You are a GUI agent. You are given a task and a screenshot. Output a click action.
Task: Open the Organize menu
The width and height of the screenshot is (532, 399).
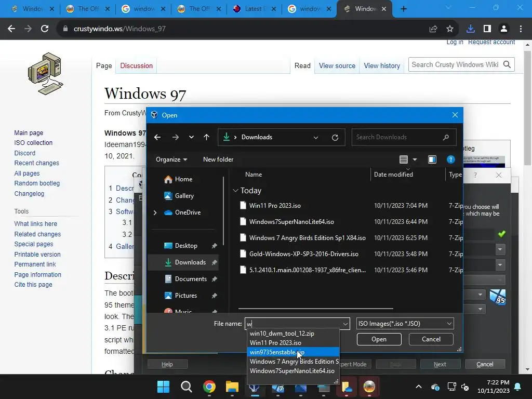(171, 159)
